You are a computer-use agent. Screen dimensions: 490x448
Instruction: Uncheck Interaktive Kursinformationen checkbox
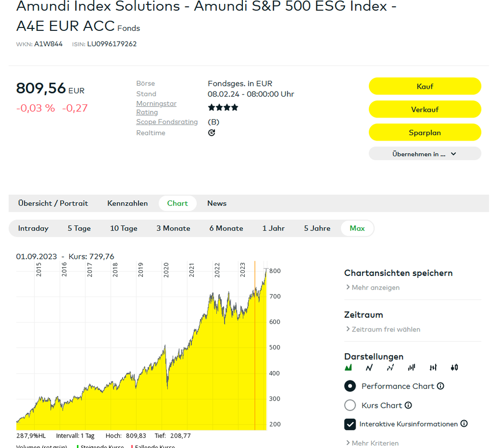click(350, 424)
